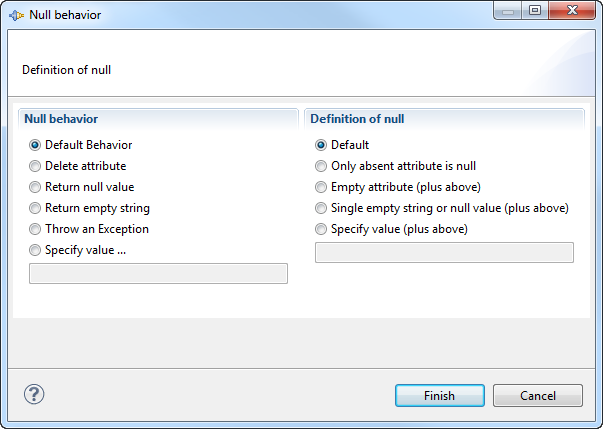The image size is (603, 429).
Task: Maximize the Null behavior dialog window
Action: [535, 10]
